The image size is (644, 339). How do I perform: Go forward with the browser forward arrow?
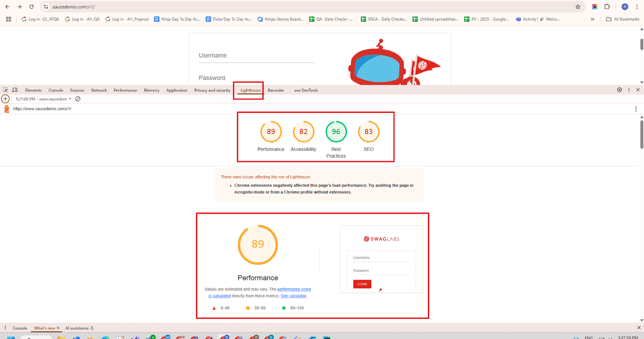tap(19, 7)
